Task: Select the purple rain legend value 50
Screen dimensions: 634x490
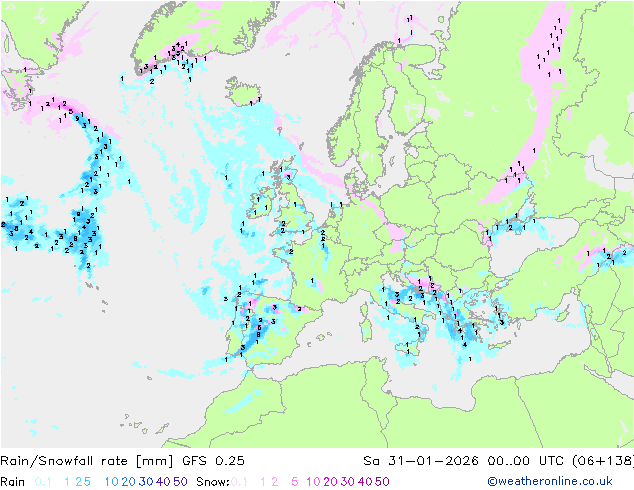Action: pos(180,482)
